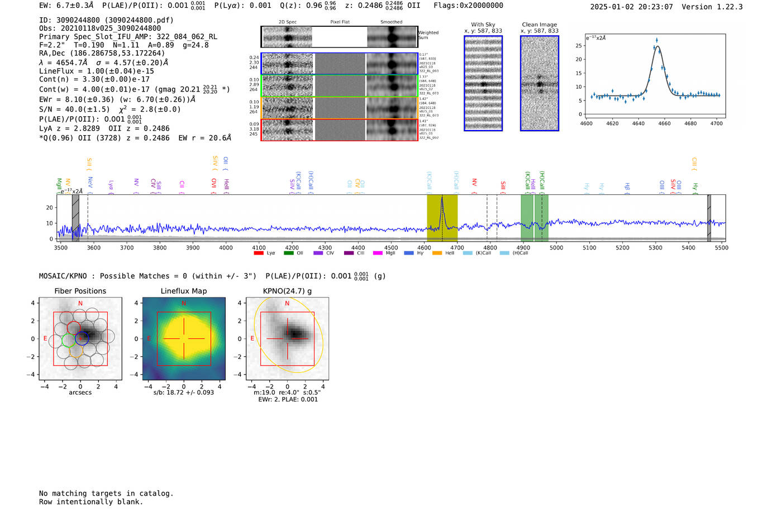This screenshot has height=532, width=782.
Task: Click the magenta MgII legend swatch
Action: pos(378,253)
